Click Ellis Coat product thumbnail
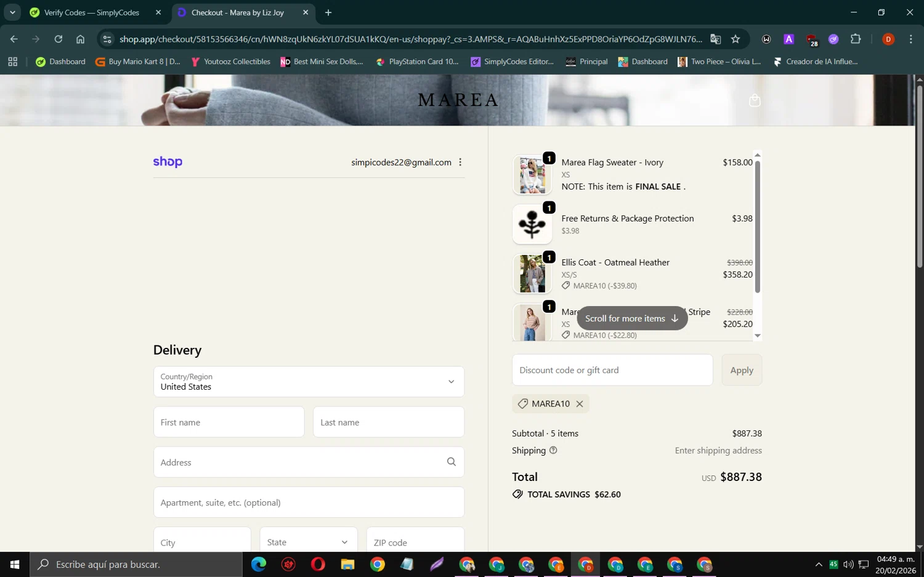 (532, 274)
